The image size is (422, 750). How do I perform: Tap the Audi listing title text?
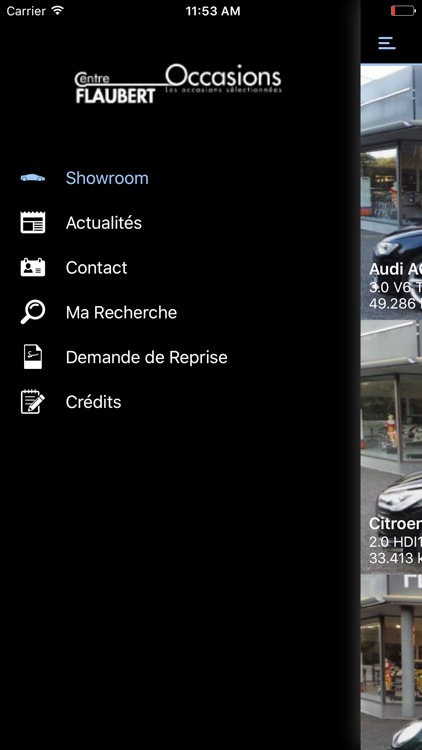(395, 269)
